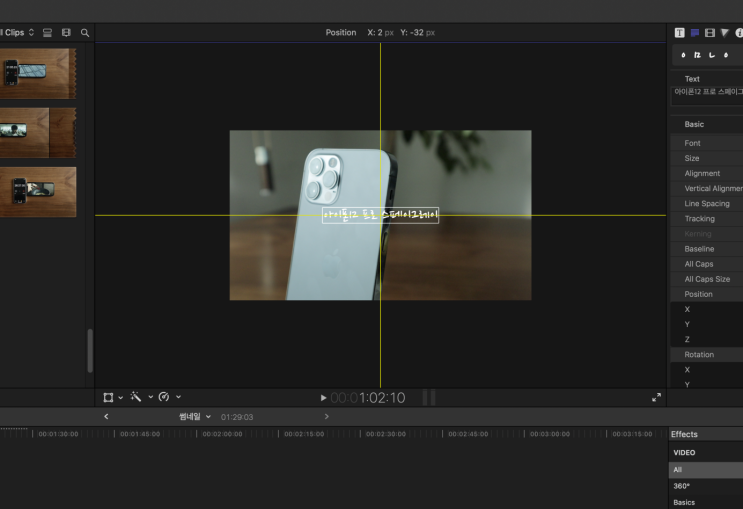Viewport: 743px width, 509px height.
Task: Click the Position Z row
Action: 707,339
